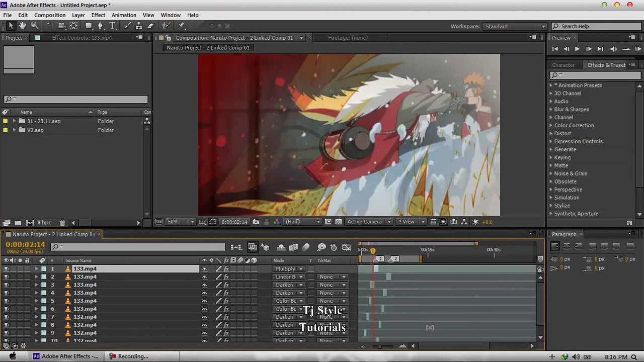Toggle Hide Shy Layers switch
Image resolution: width=644 pixels, height=362 pixels.
(281, 247)
